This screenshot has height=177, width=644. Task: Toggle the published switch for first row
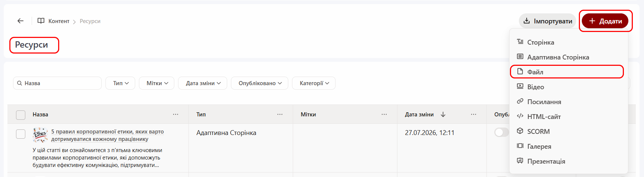(502, 132)
